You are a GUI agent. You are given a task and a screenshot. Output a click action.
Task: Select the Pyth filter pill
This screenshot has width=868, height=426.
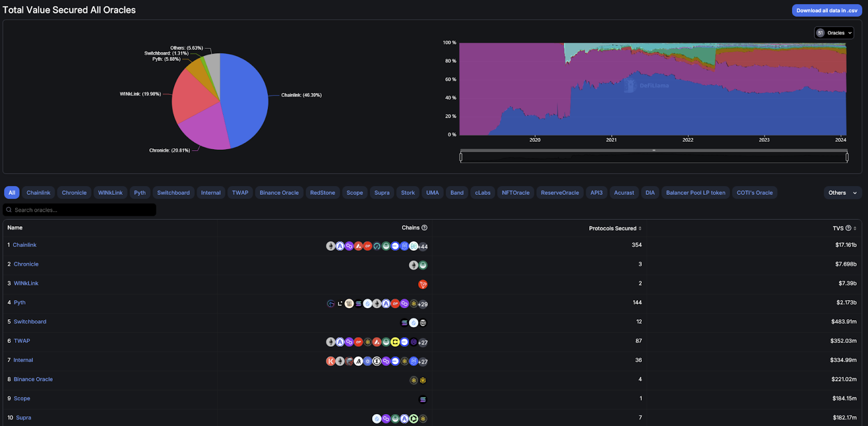[x=140, y=193]
